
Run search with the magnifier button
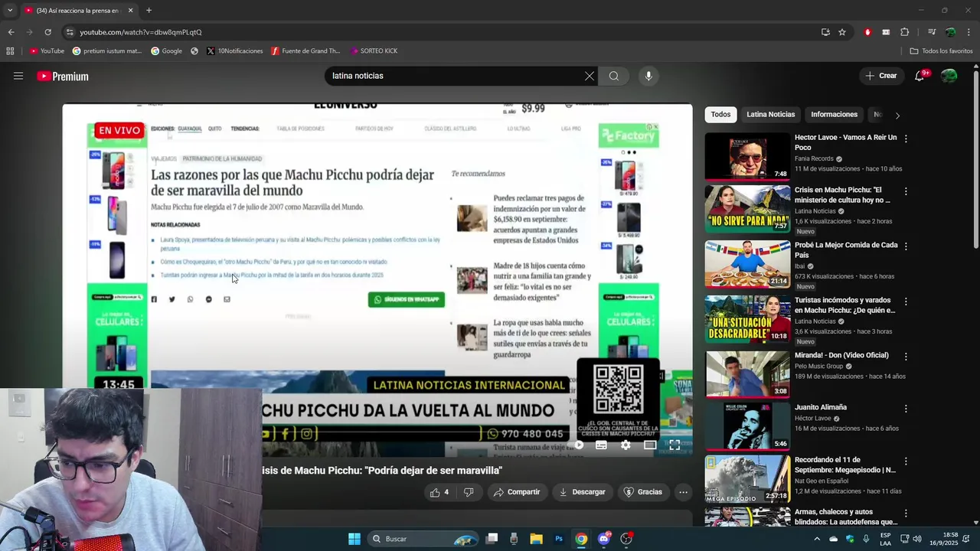[x=614, y=76]
